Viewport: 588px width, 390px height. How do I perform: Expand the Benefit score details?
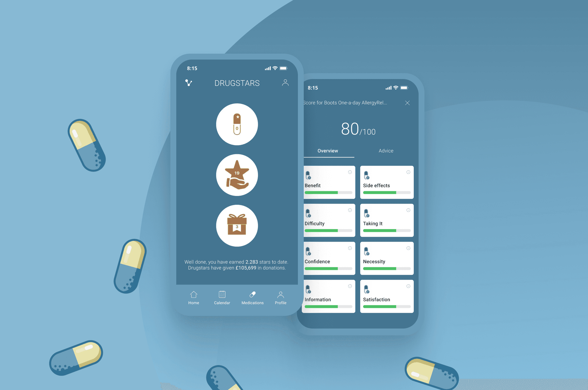point(349,172)
